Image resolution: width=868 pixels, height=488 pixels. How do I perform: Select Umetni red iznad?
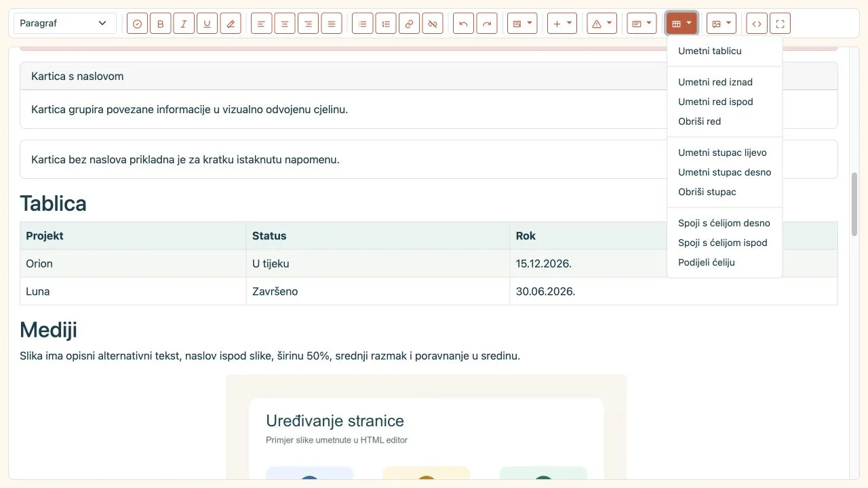[725, 83]
